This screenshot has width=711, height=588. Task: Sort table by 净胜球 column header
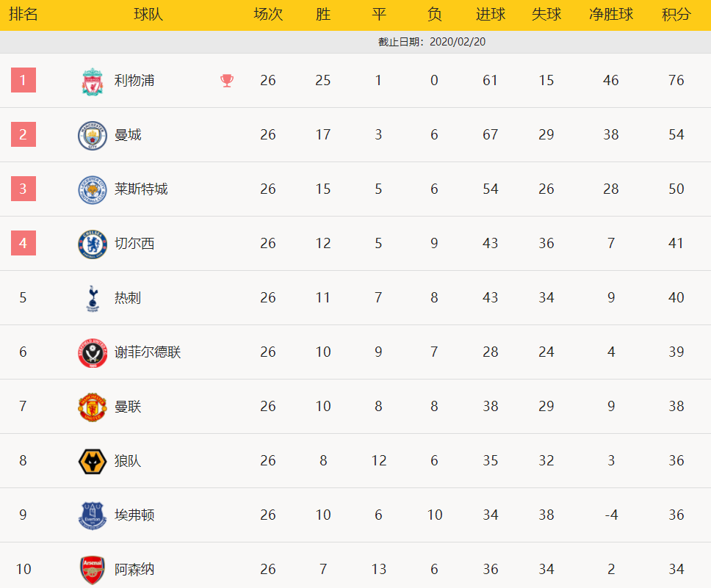coord(611,15)
